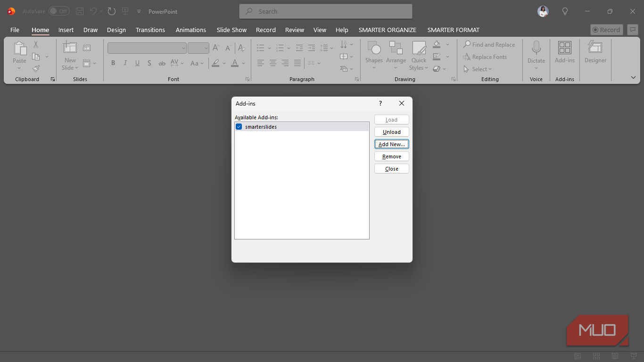The width and height of the screenshot is (644, 362).
Task: Click the Paste clipboard icon
Action: (x=19, y=48)
